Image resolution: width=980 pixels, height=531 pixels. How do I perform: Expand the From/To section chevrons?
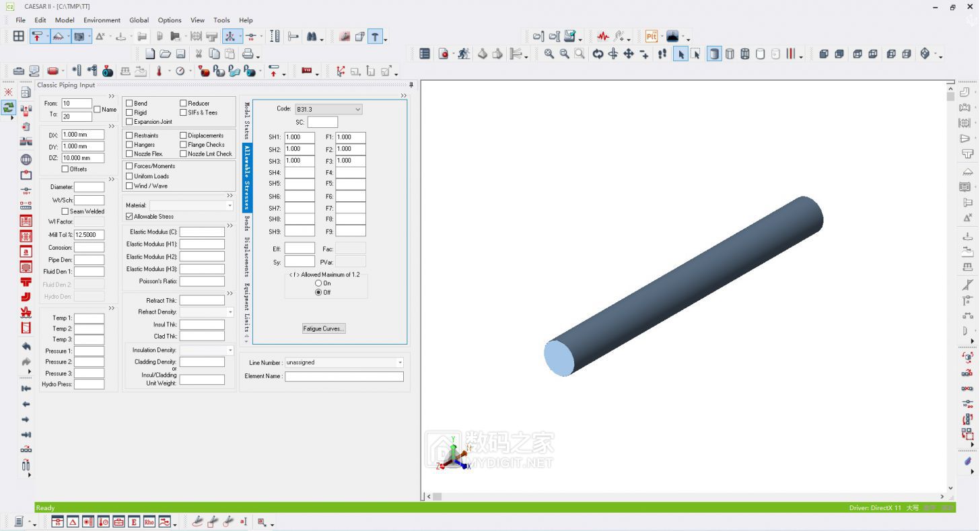[x=112, y=96]
